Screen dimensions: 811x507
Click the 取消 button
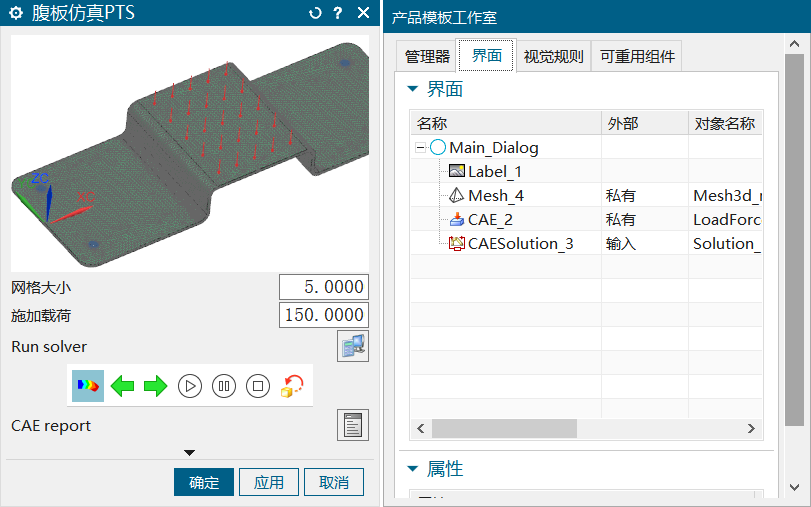click(x=334, y=482)
